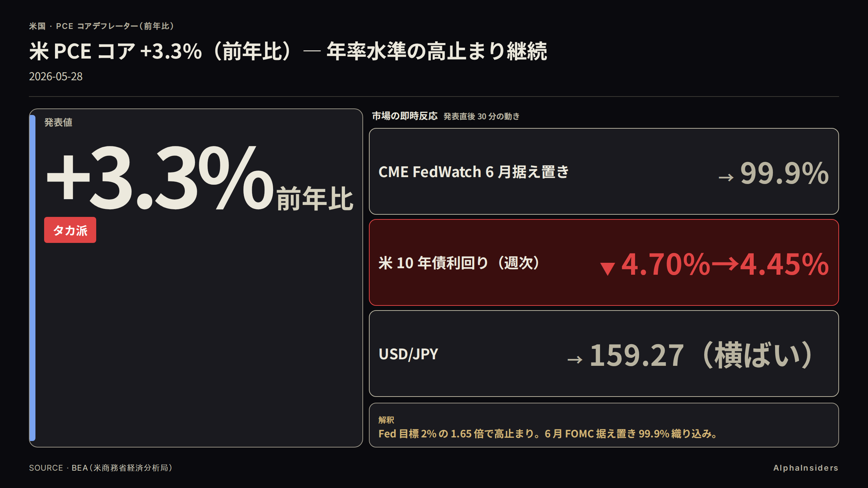Click the 前年比 suffix beside the large figure
This screenshot has height=488, width=868.
(315, 198)
